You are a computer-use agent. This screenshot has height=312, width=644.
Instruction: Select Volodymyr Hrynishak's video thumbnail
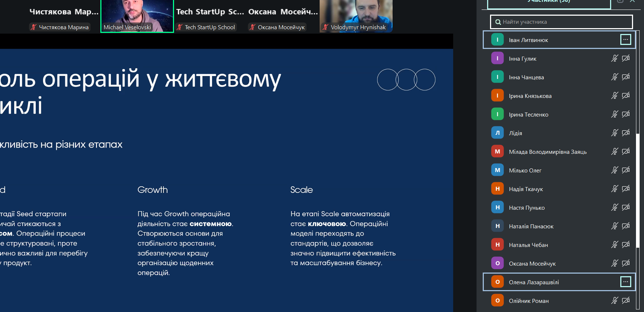pyautogui.click(x=356, y=16)
